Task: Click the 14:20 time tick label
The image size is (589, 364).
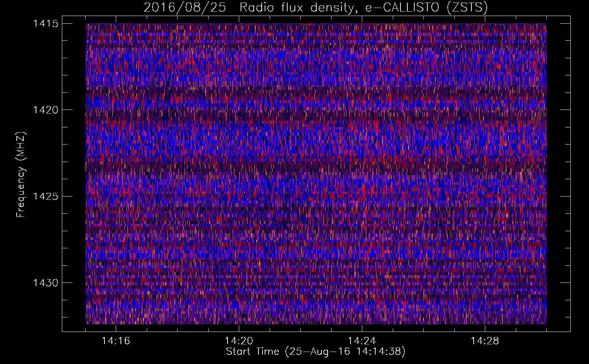Action: tap(239, 341)
